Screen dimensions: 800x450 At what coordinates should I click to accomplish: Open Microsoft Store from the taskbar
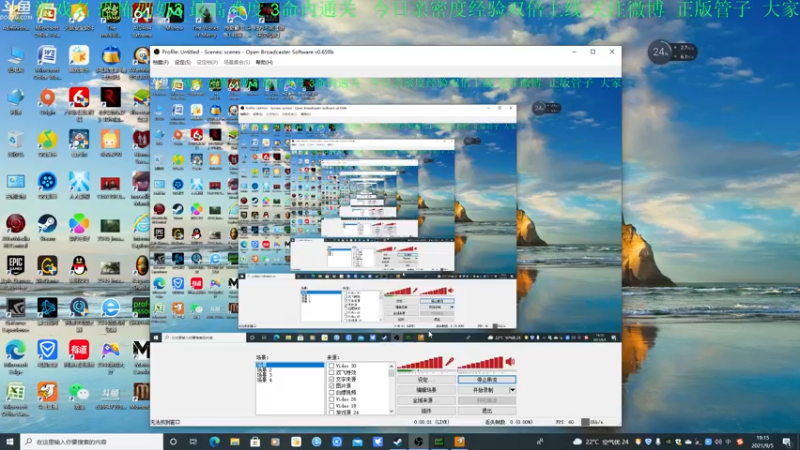[x=255, y=441]
